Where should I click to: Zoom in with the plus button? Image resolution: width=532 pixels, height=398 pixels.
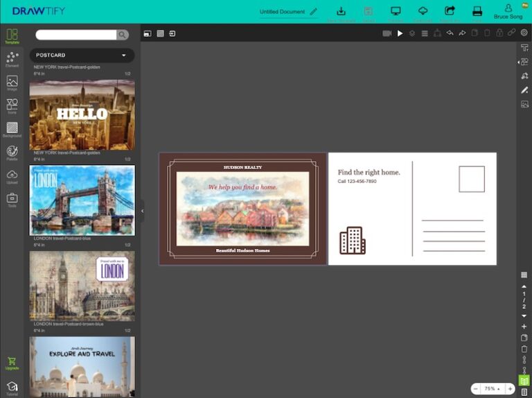click(x=510, y=389)
